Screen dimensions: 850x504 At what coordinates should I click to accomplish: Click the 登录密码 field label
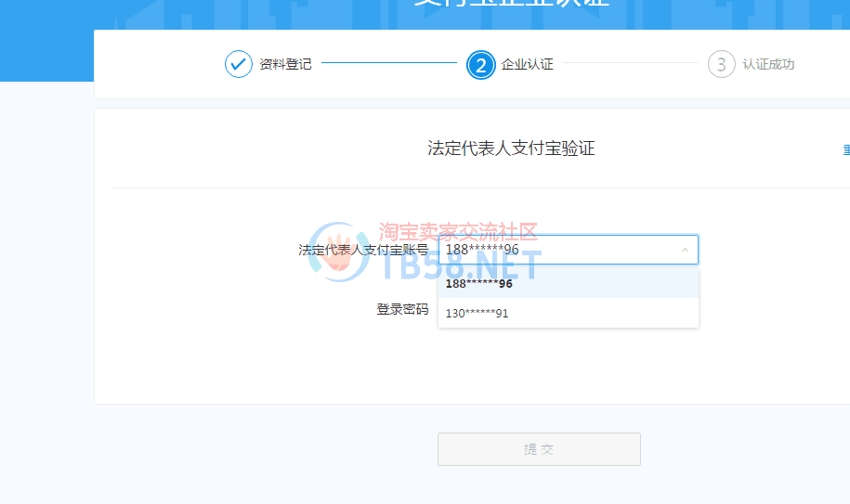click(402, 309)
